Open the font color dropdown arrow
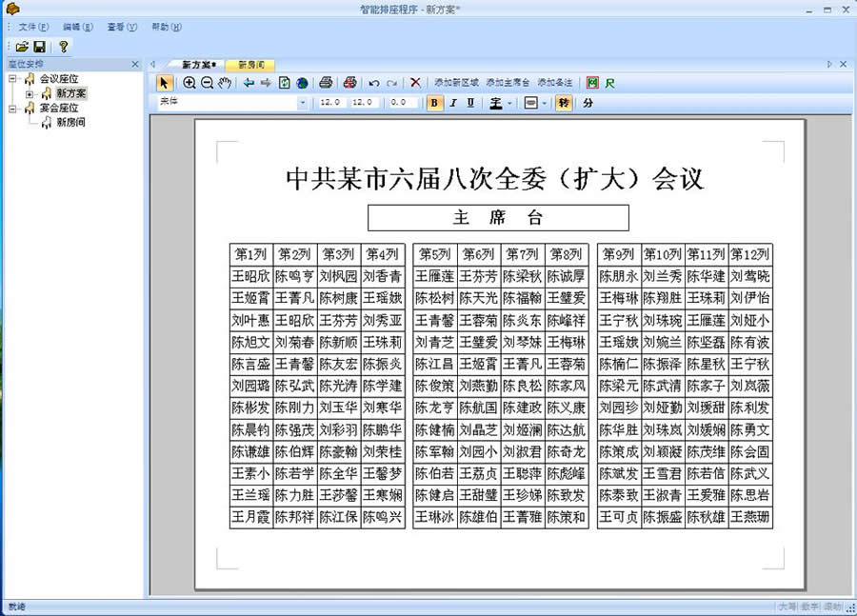This screenshot has width=857, height=616. pyautogui.click(x=509, y=103)
